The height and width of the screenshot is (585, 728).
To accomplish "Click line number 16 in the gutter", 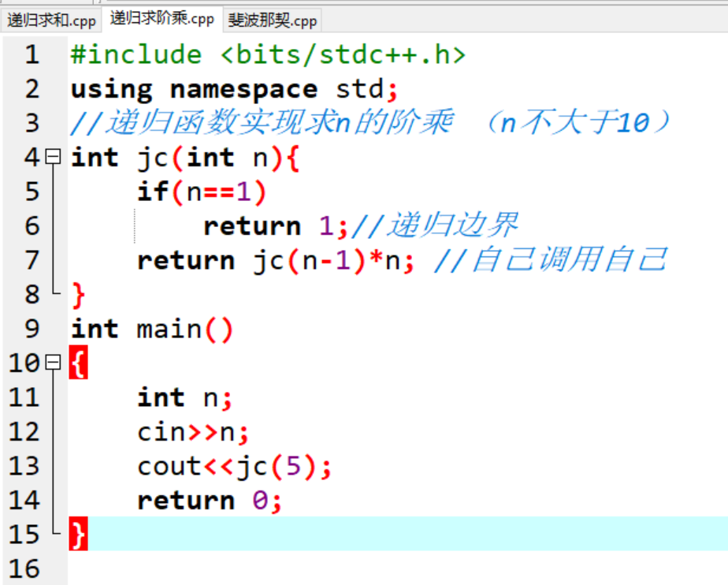I will tap(24, 568).
